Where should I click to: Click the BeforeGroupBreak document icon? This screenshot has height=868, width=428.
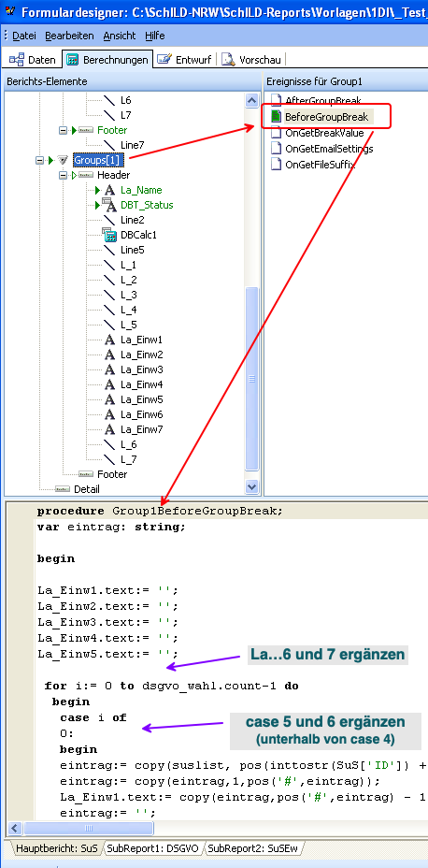276,117
